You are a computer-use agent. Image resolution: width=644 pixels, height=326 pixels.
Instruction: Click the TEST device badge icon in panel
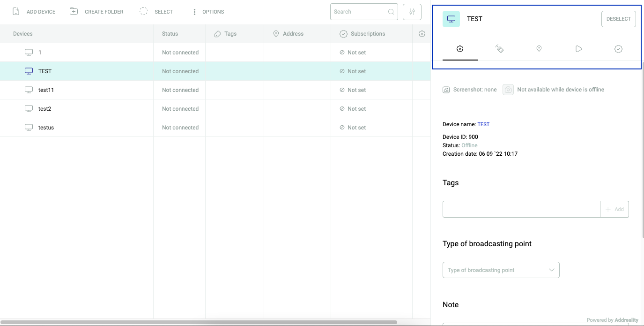[451, 19]
